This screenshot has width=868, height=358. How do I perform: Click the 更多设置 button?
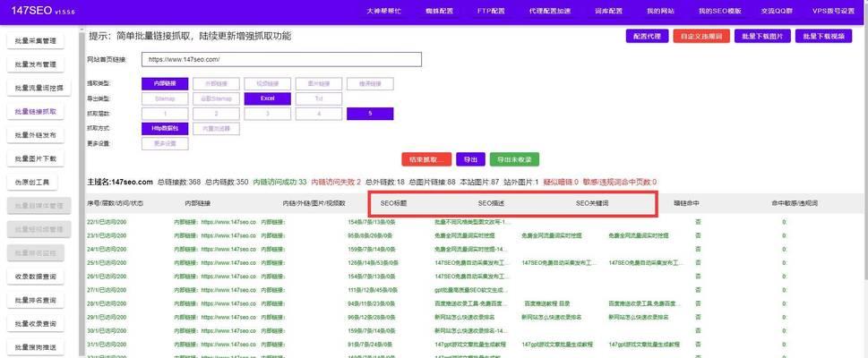coord(165,143)
